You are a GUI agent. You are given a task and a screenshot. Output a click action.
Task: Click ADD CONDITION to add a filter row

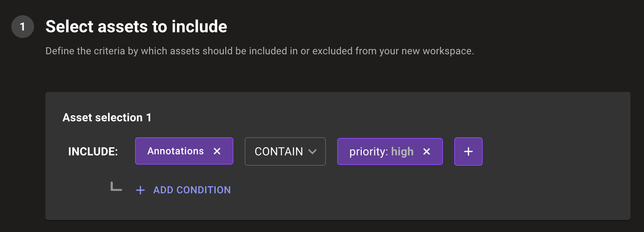[x=191, y=190]
